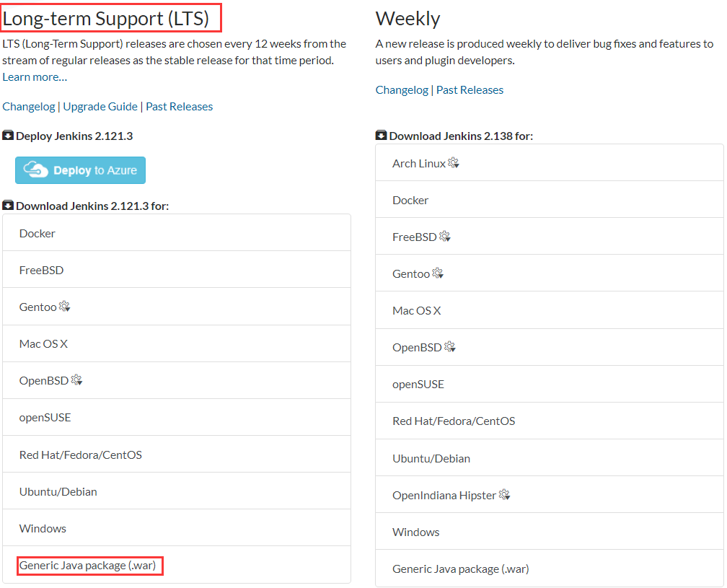The width and height of the screenshot is (727, 588).
Task: Select Red Hat/Fedora/CentOS in Weekly list
Action: 550,421
